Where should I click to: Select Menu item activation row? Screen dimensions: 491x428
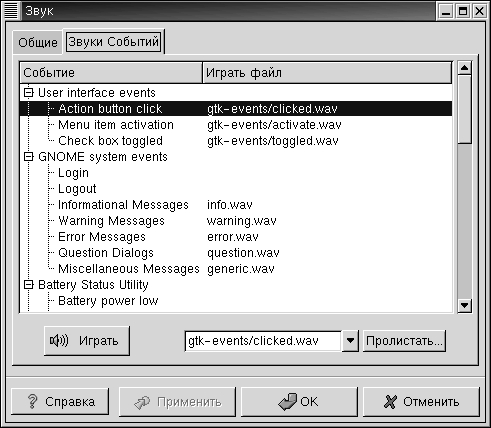[236, 125]
